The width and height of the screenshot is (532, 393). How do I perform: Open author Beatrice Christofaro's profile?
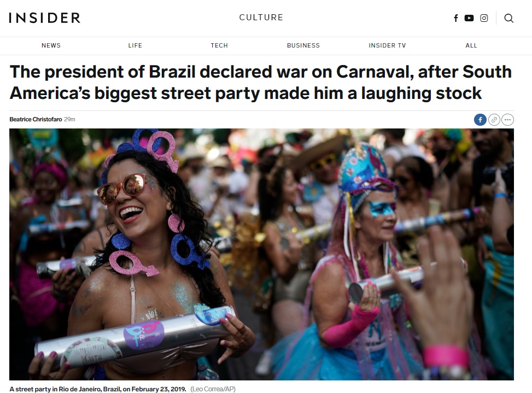(36, 119)
